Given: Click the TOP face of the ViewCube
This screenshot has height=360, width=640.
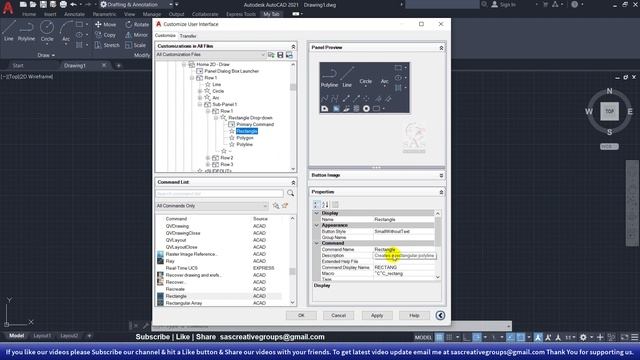Looking at the screenshot, I should point(609,111).
